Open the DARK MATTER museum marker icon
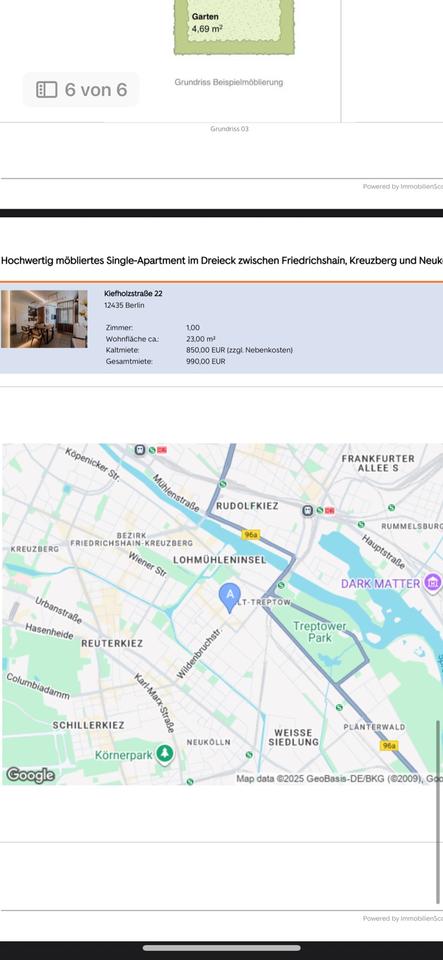The image size is (443, 960). tap(433, 583)
